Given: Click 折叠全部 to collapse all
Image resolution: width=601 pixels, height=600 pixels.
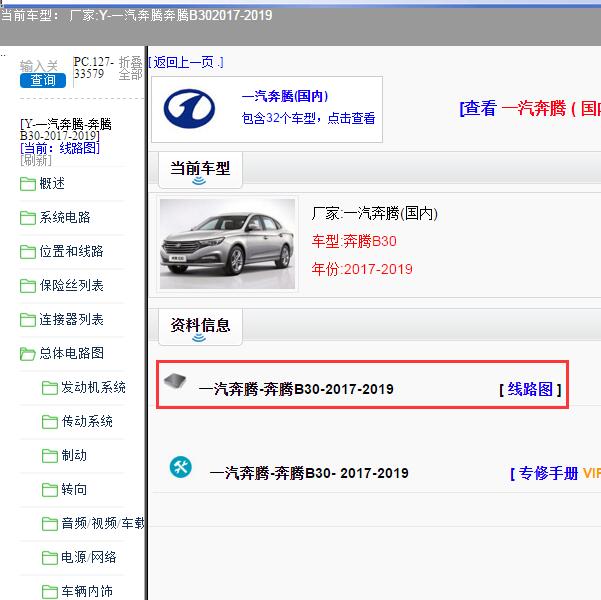Looking at the screenshot, I should click(130, 68).
